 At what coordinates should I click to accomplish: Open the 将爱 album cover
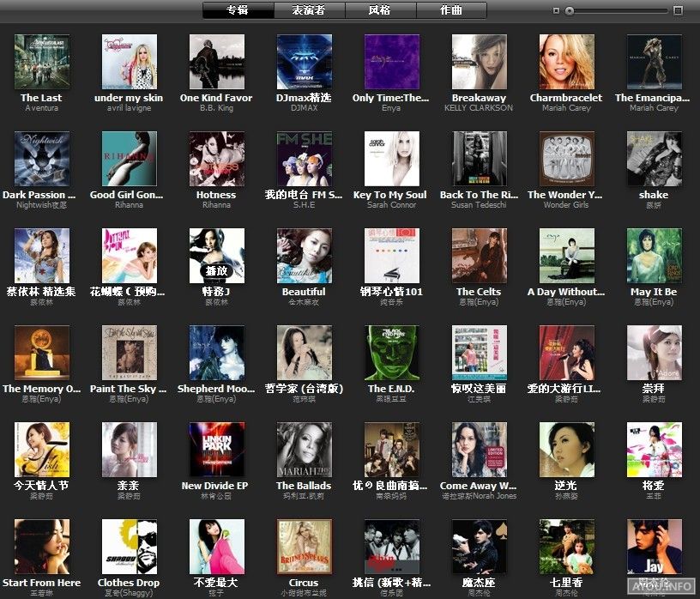coord(655,450)
